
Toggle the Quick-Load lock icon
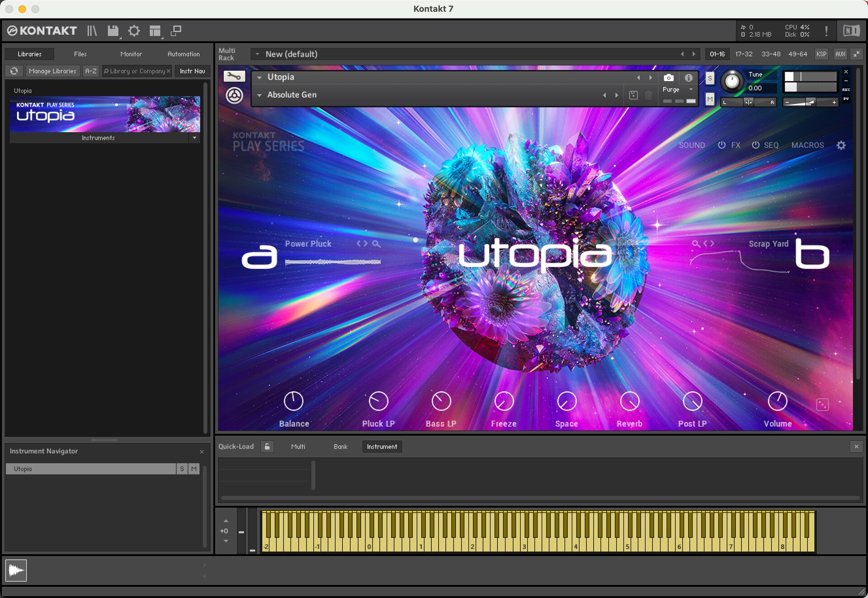(267, 446)
